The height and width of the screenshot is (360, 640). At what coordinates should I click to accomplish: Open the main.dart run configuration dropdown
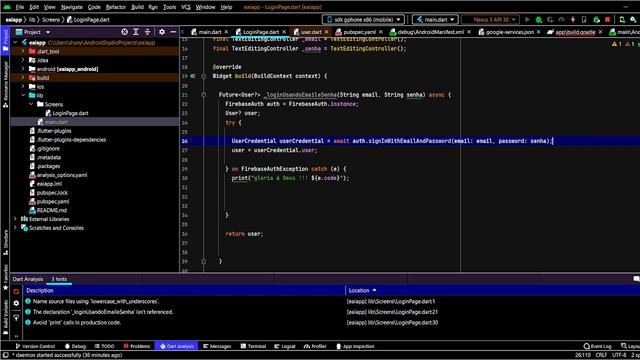coord(435,20)
